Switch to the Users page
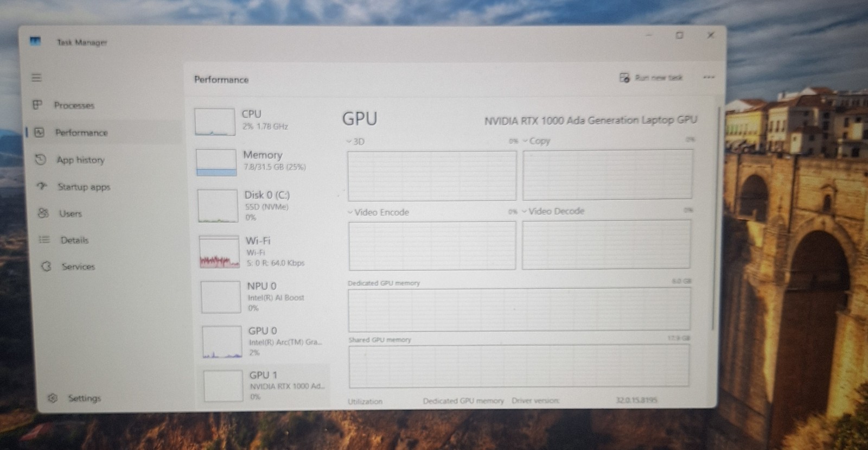 click(70, 213)
